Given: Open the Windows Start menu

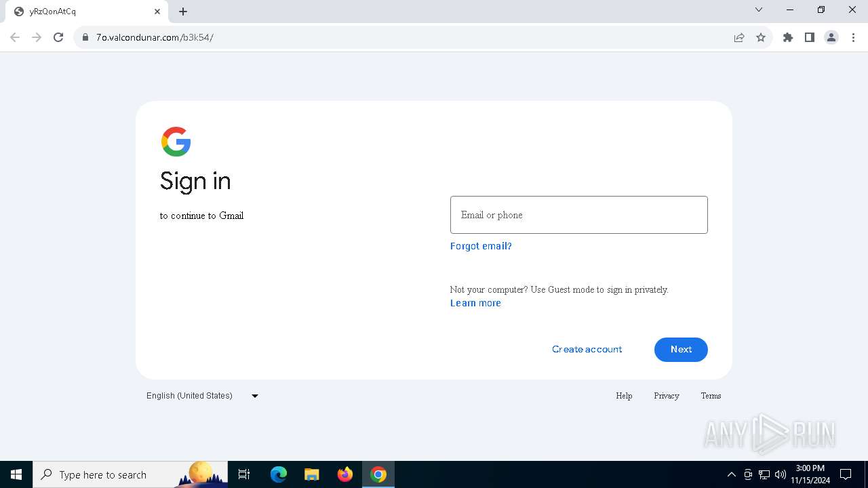Looking at the screenshot, I should 16,474.
